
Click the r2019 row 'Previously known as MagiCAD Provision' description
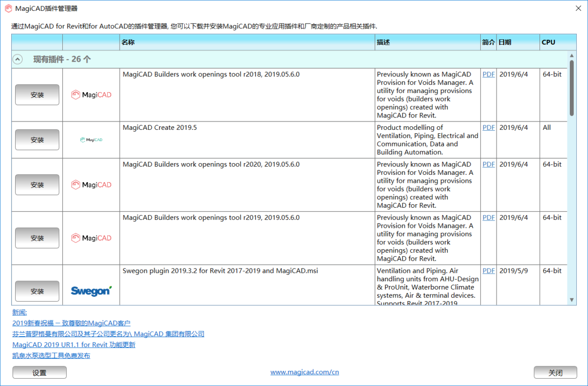(x=425, y=238)
